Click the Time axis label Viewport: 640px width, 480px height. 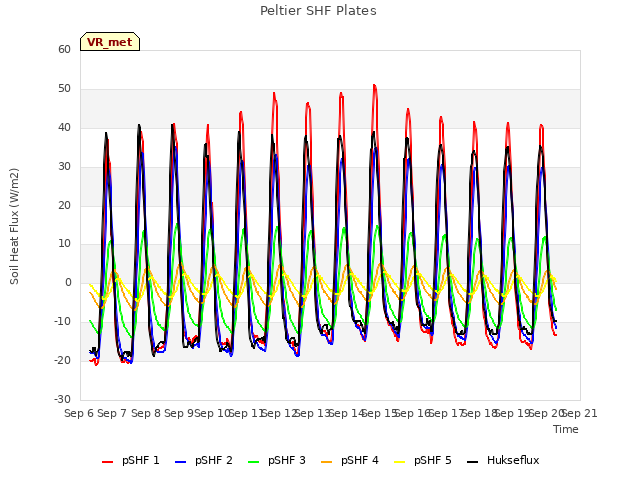566,429
